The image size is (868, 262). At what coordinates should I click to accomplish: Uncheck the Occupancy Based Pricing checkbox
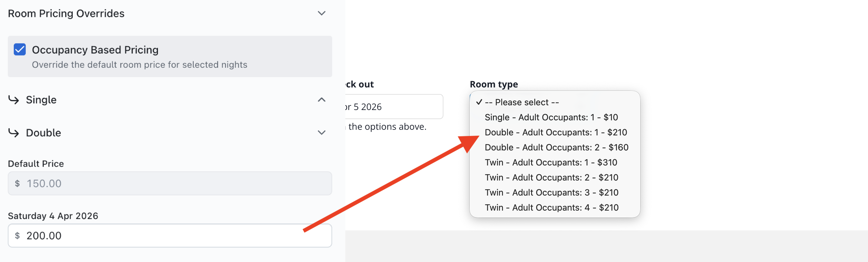[x=19, y=50]
